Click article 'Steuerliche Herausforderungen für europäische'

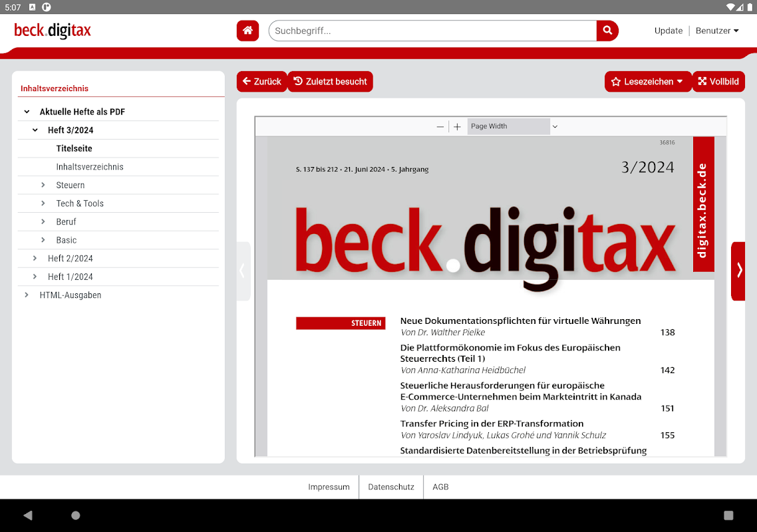pyautogui.click(x=521, y=391)
